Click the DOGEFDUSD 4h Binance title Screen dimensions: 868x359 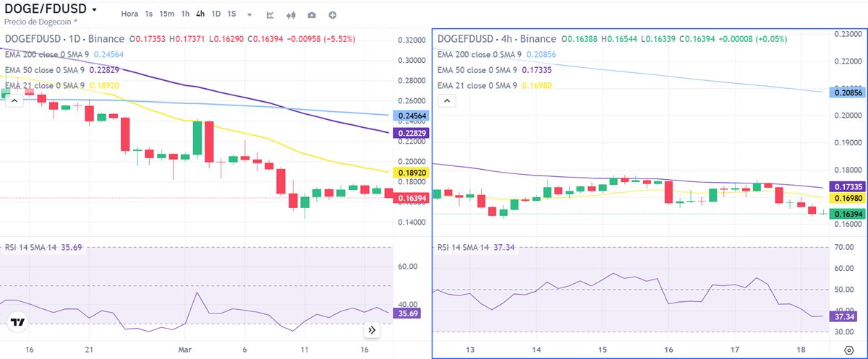tap(497, 38)
